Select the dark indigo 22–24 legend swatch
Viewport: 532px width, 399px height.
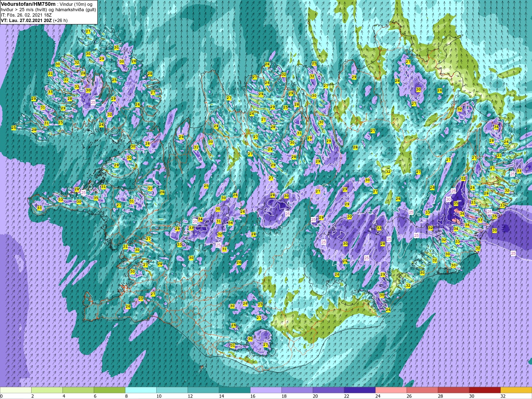[360, 390]
